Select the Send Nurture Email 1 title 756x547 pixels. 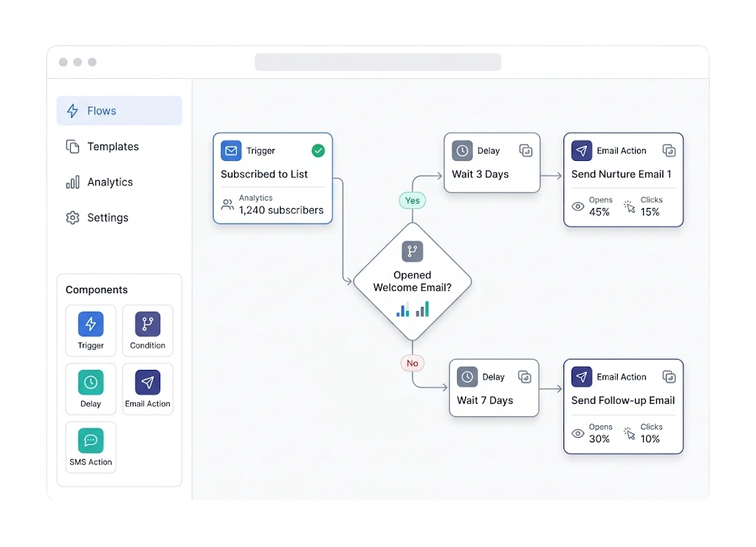coord(622,174)
